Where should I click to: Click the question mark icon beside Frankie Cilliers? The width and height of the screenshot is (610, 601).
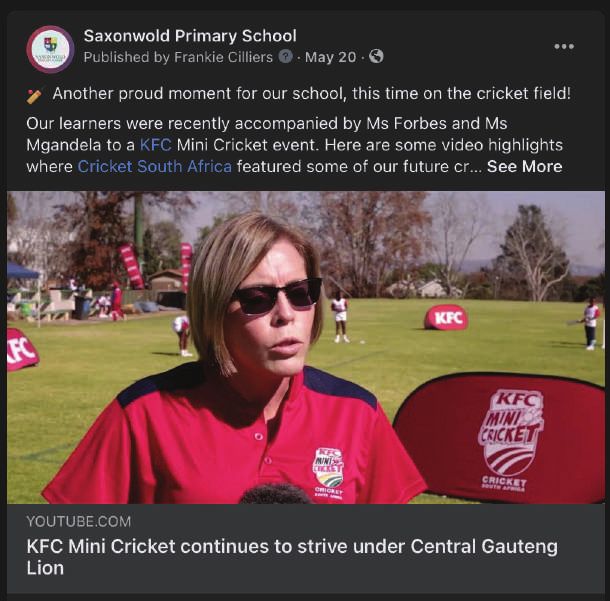(286, 57)
